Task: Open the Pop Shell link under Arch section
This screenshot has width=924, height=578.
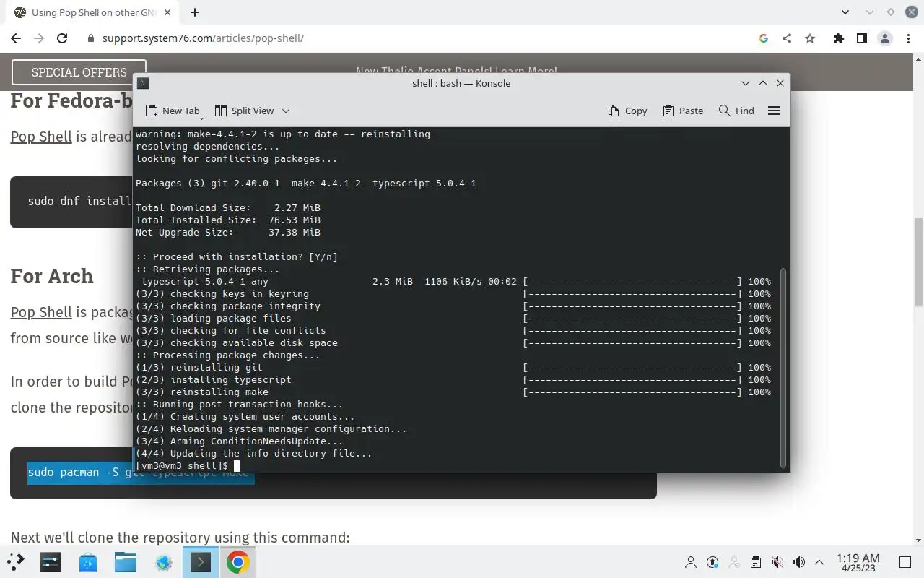Action: coord(41,311)
